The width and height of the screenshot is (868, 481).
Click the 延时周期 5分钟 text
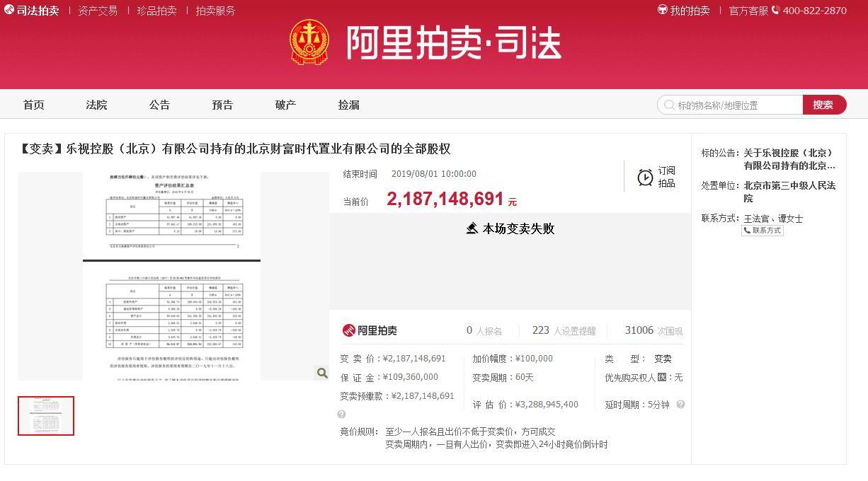point(637,405)
